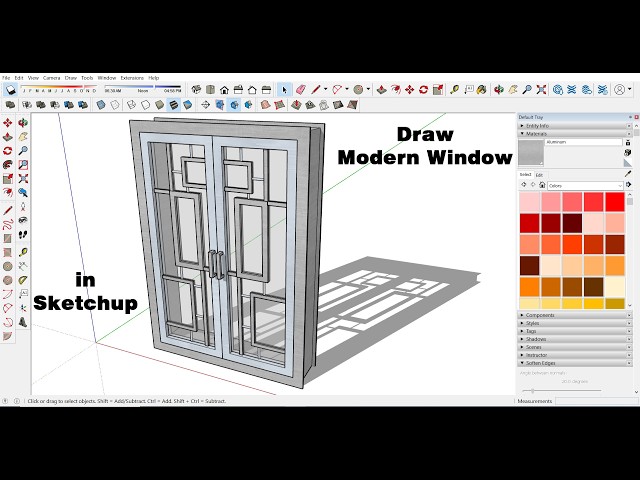
Task: Toggle Display Section Planes
Action: coord(220,105)
